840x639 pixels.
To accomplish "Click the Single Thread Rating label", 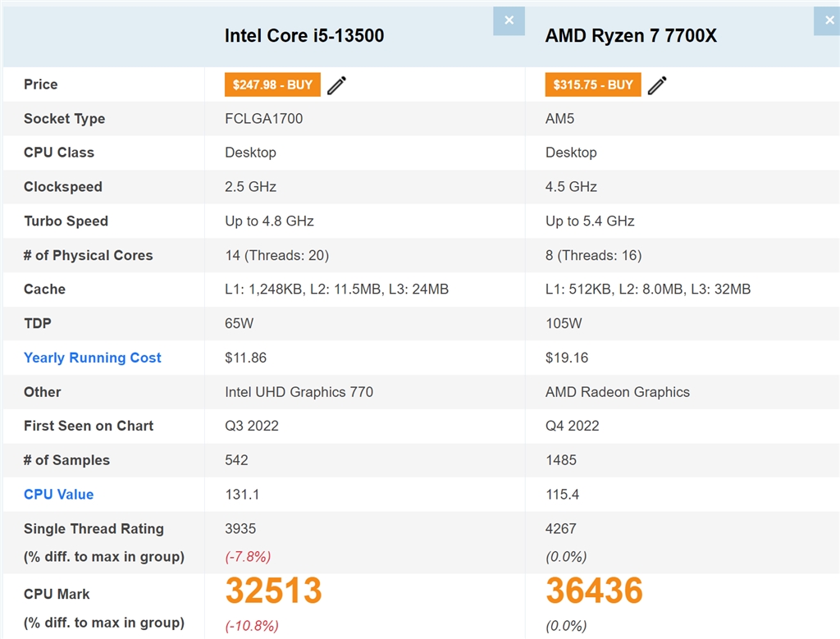I will [94, 529].
